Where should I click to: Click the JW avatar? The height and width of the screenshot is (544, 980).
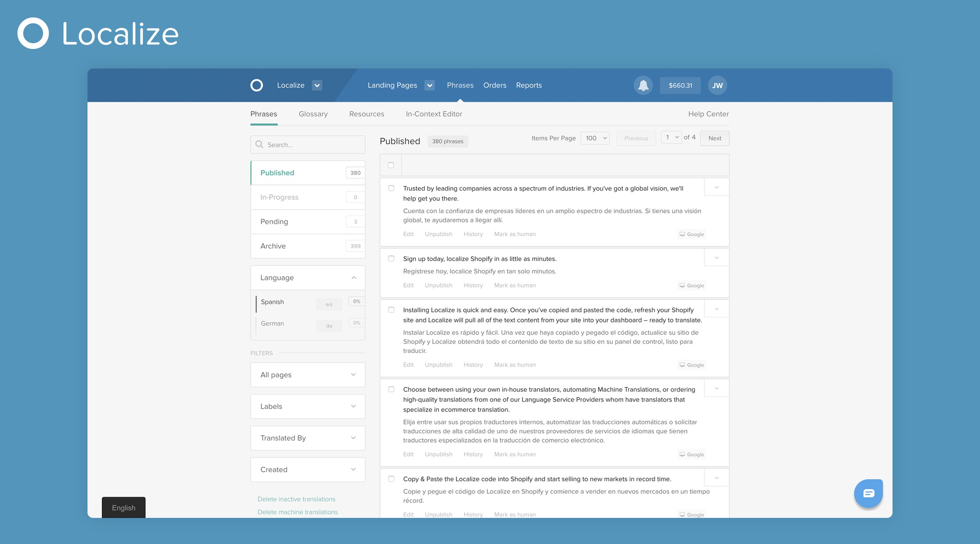pos(718,85)
